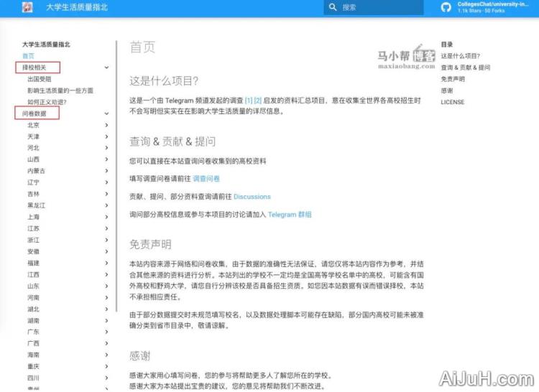Follow the Discussions link
The height and width of the screenshot is (392, 539).
[252, 196]
